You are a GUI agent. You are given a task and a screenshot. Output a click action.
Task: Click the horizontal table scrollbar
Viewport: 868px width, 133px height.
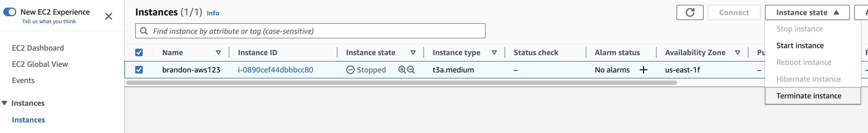(401, 82)
